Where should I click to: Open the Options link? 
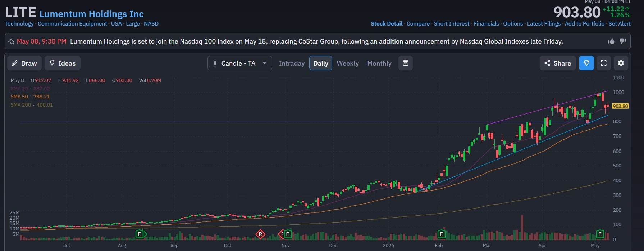click(x=513, y=24)
